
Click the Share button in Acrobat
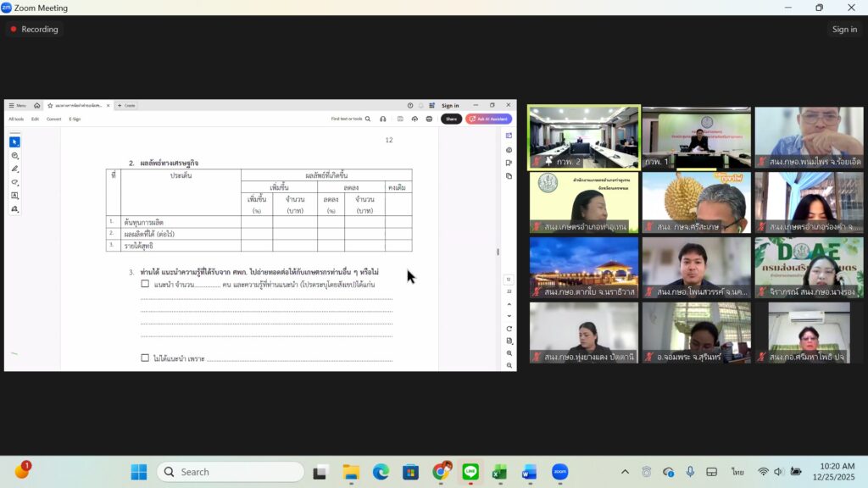tap(451, 119)
